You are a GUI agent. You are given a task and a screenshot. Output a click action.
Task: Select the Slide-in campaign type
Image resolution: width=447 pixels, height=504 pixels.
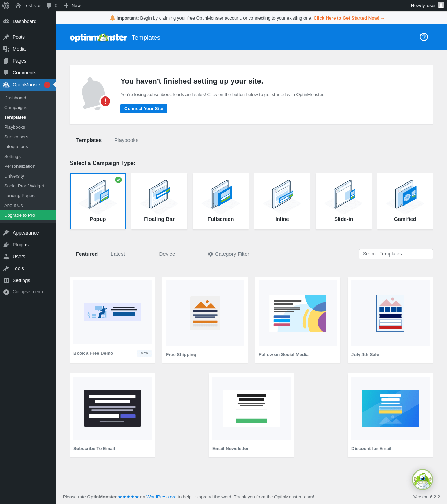click(x=344, y=201)
